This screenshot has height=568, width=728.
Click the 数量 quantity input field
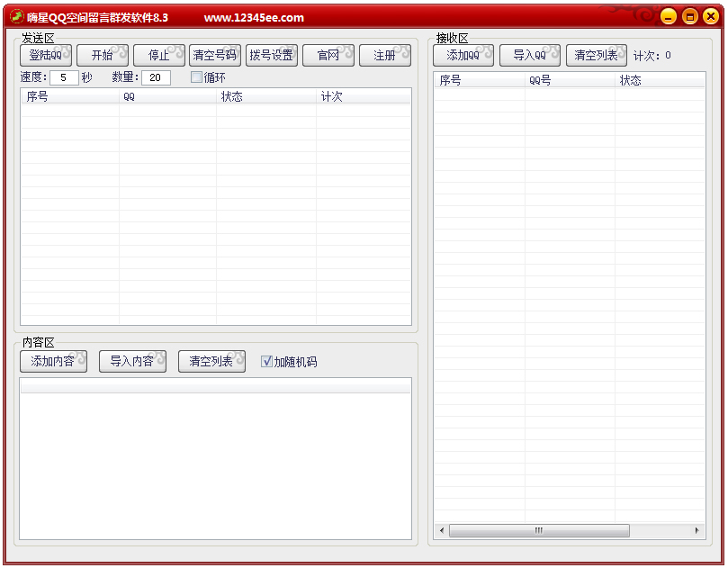(156, 77)
